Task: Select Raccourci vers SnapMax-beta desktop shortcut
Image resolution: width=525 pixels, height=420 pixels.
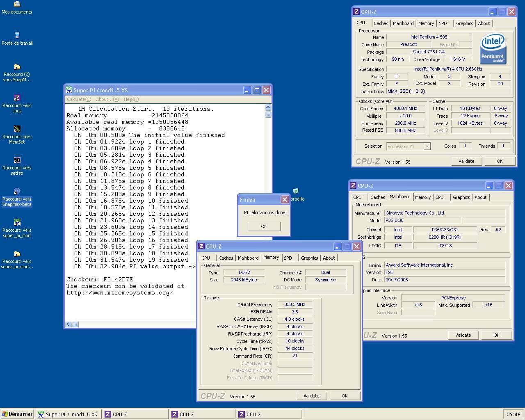Action: point(17,197)
